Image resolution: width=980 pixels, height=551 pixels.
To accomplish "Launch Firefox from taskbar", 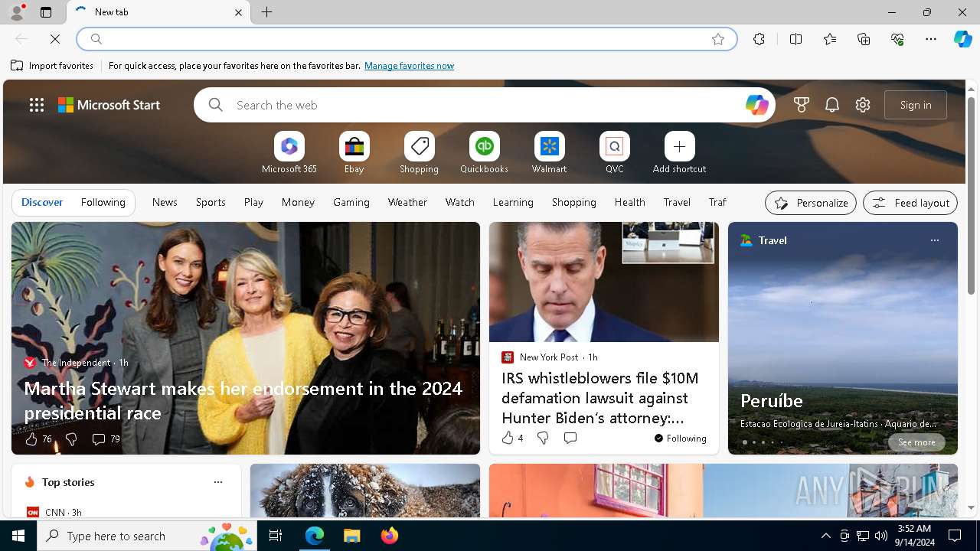I will click(390, 536).
